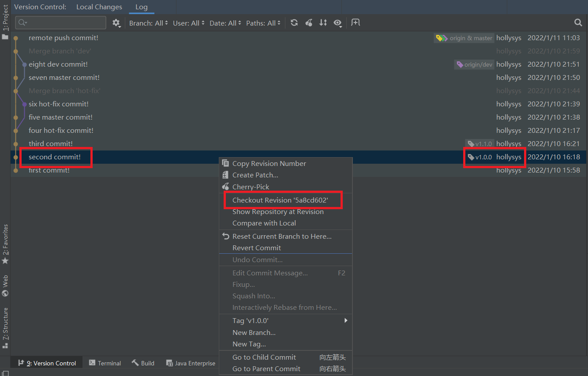Select the 'eight dev commit!' row

pos(299,64)
